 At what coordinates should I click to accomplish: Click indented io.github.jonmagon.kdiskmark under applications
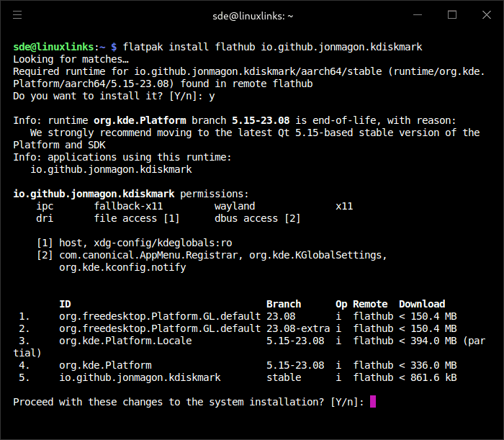click(111, 169)
